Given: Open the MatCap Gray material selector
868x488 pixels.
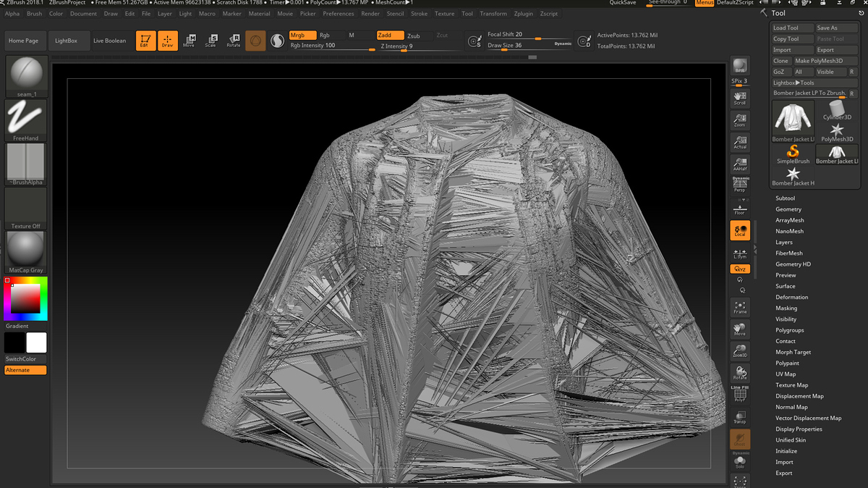Looking at the screenshot, I should (26, 252).
